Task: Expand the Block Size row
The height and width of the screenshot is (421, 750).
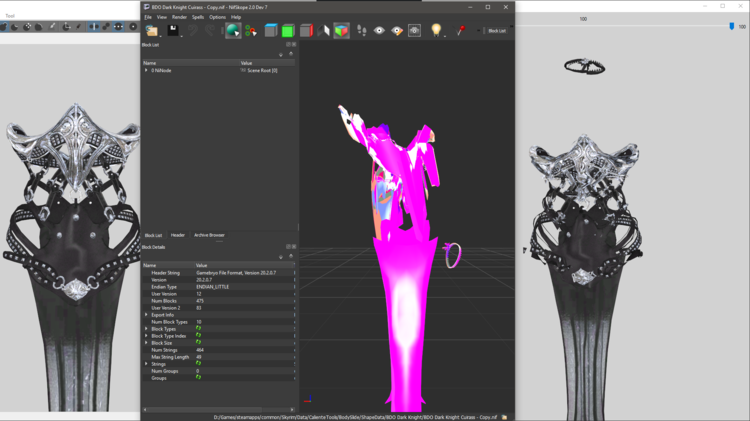Action: (x=146, y=343)
